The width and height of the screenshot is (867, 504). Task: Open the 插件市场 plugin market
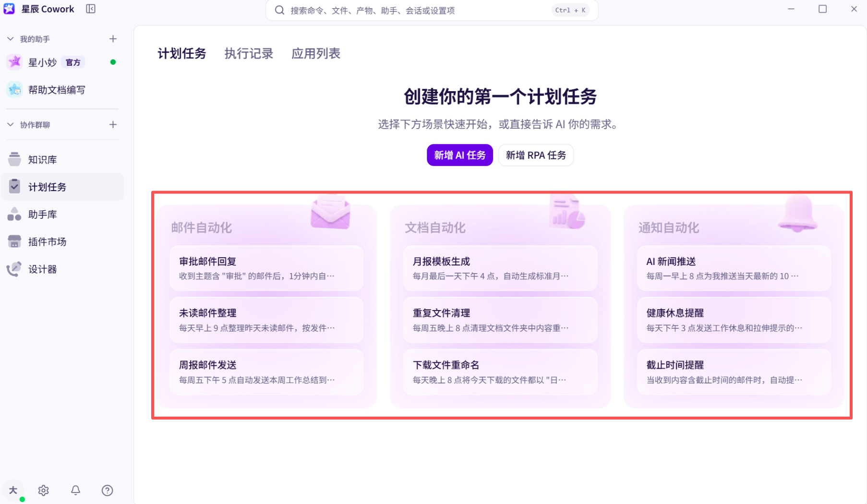point(62,241)
